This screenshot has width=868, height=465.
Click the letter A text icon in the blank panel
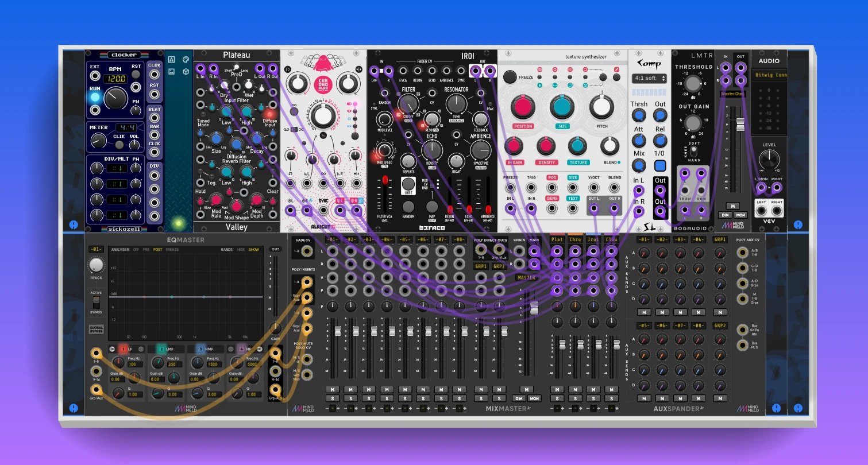coord(171,59)
